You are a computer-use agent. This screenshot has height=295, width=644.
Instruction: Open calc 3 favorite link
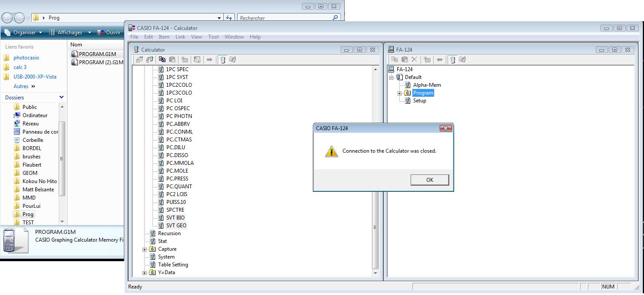click(x=20, y=67)
